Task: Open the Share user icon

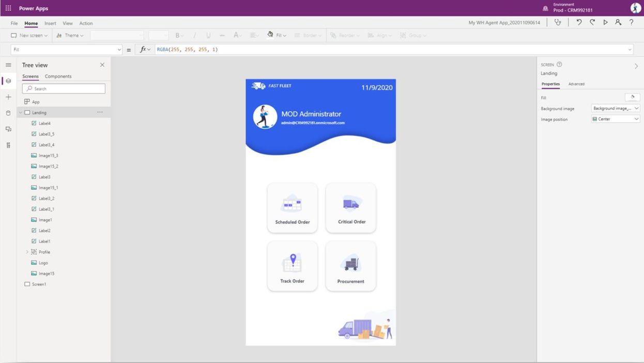Action: coord(618,22)
